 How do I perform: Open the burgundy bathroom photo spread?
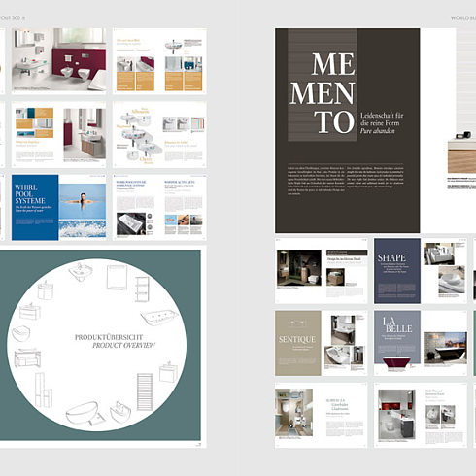(x=58, y=61)
